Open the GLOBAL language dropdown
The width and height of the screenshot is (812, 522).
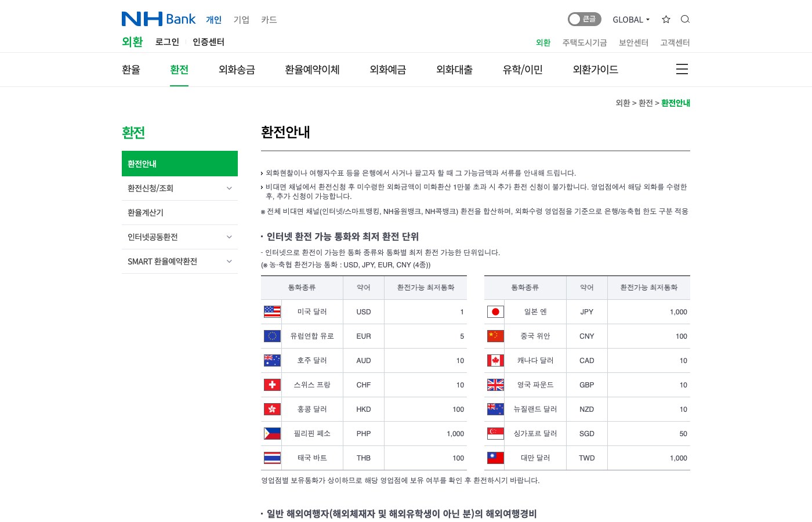[x=631, y=20]
